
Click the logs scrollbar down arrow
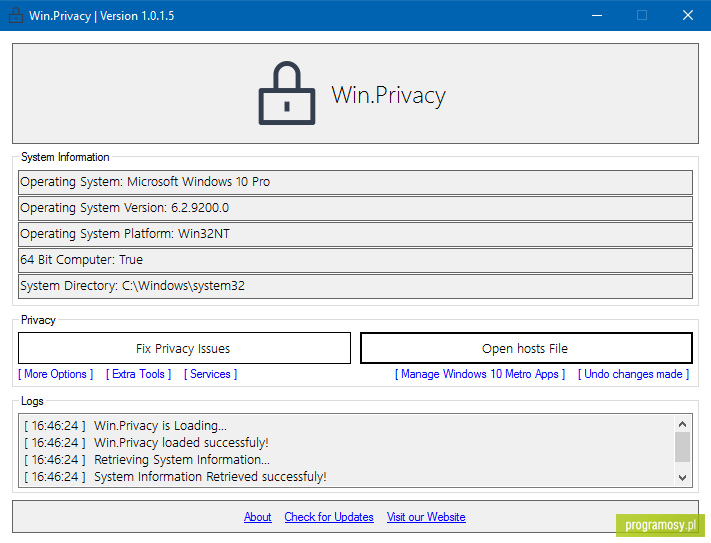pos(682,477)
